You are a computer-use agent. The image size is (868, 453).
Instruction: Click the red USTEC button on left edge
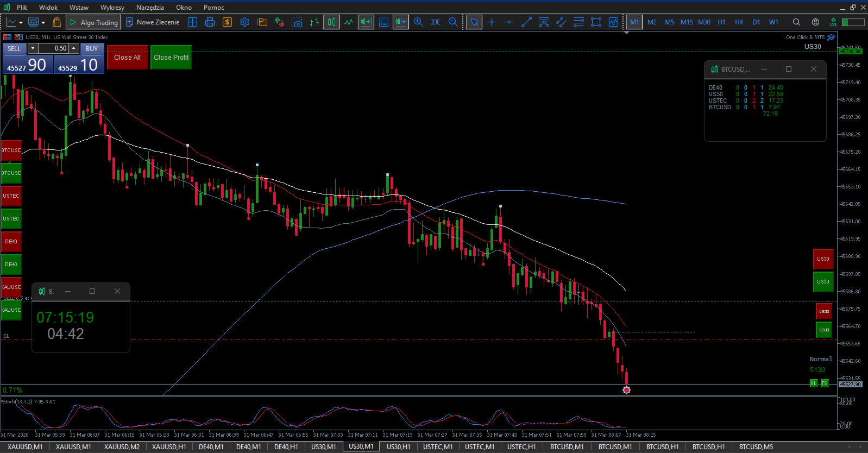coord(11,196)
